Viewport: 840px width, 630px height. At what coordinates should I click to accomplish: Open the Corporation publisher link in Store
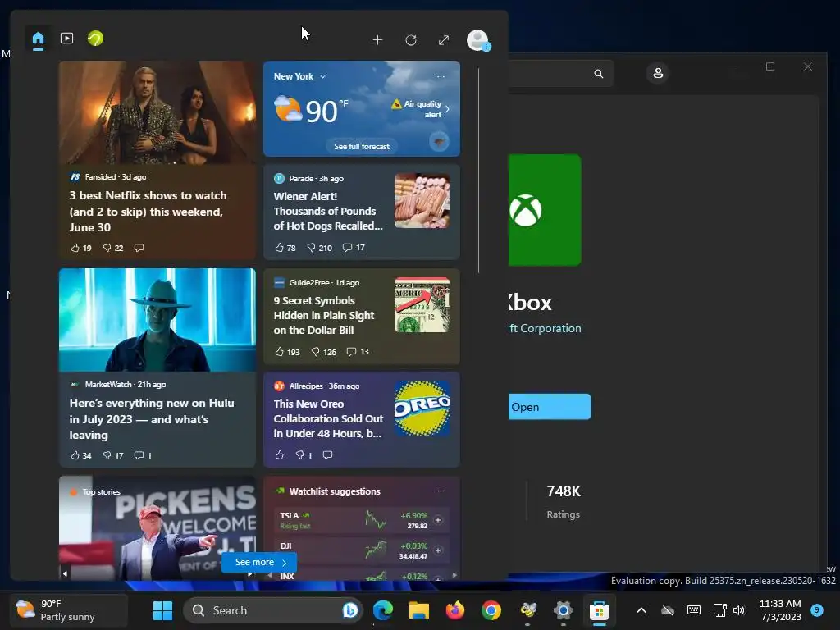pos(545,328)
